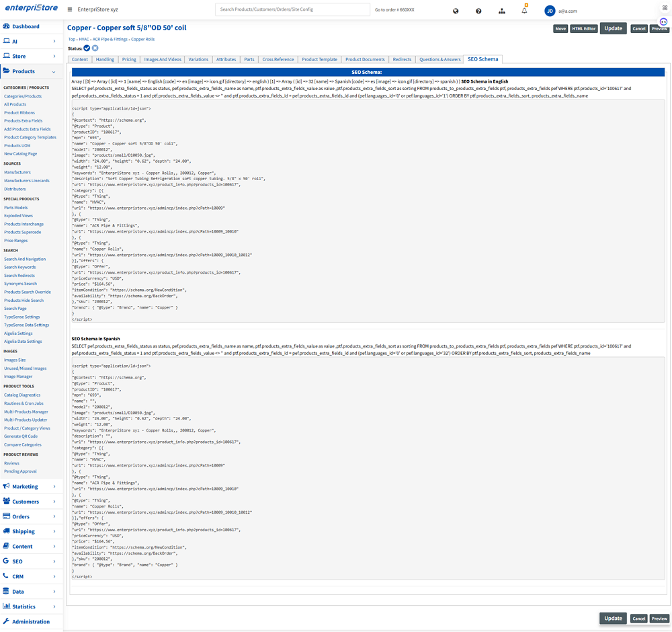
Task: Expand the Shipping sidebar menu
Action: pyautogui.click(x=54, y=531)
